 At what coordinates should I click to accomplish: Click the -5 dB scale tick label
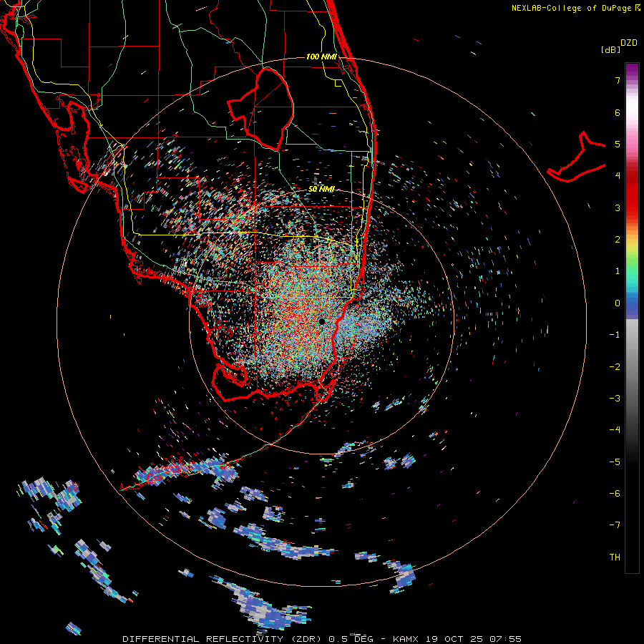coord(615,462)
